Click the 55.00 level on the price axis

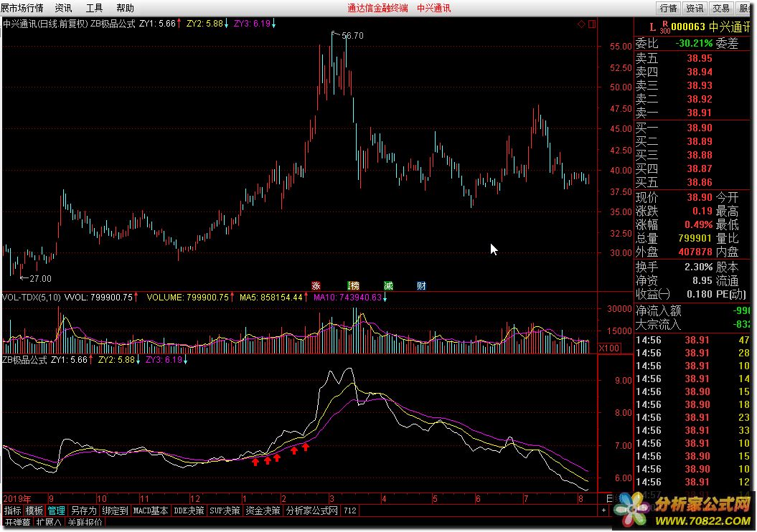pos(621,47)
